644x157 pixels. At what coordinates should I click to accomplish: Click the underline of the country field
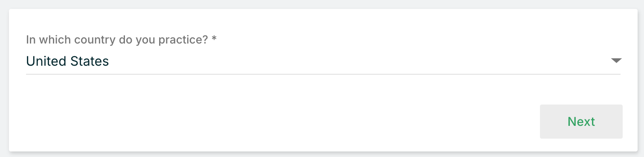[323, 74]
